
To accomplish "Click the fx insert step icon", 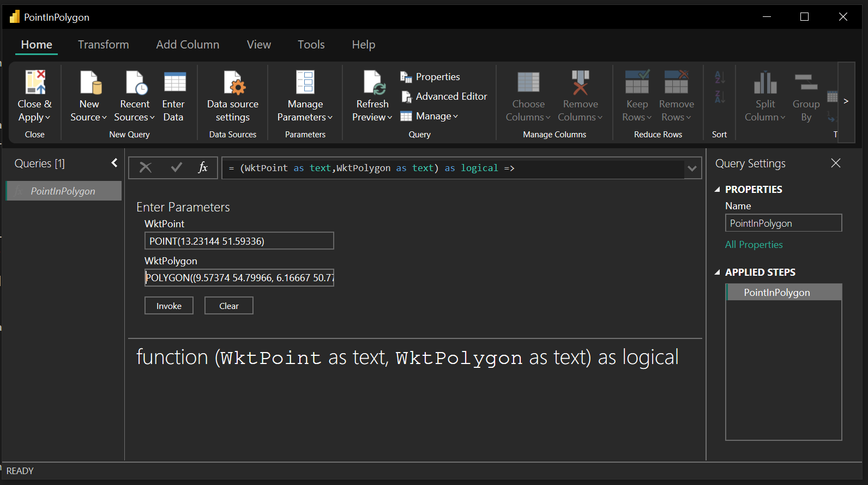I will (x=203, y=168).
